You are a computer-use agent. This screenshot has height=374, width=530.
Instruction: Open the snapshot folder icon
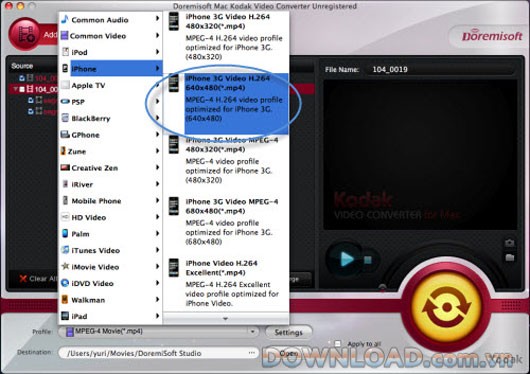[509, 258]
